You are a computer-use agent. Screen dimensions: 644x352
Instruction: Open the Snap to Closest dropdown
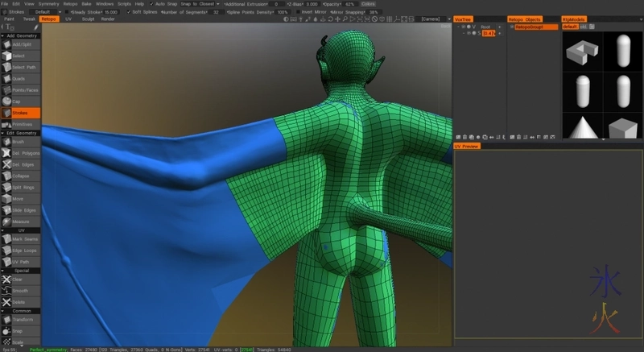pyautogui.click(x=198, y=4)
